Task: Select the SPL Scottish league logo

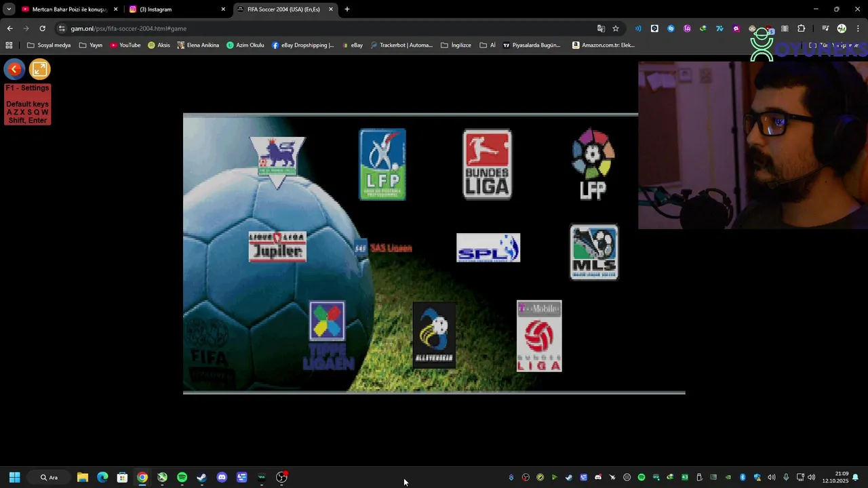Action: [488, 247]
